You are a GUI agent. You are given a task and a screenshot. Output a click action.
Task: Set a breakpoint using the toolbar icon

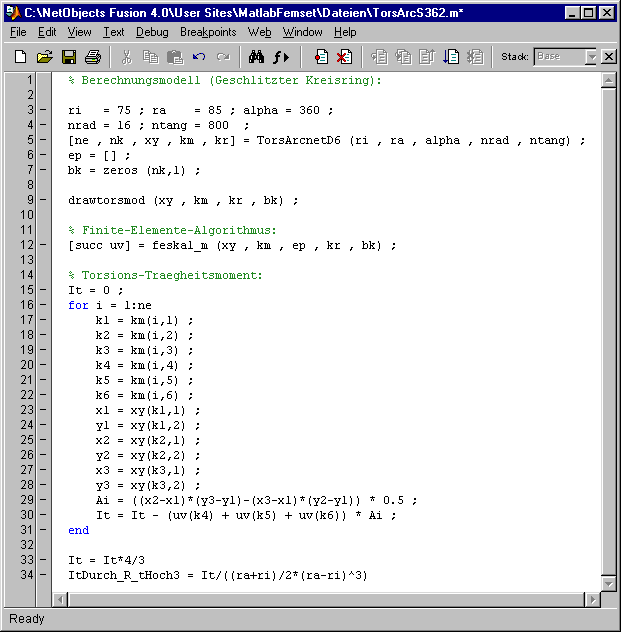(x=320, y=57)
